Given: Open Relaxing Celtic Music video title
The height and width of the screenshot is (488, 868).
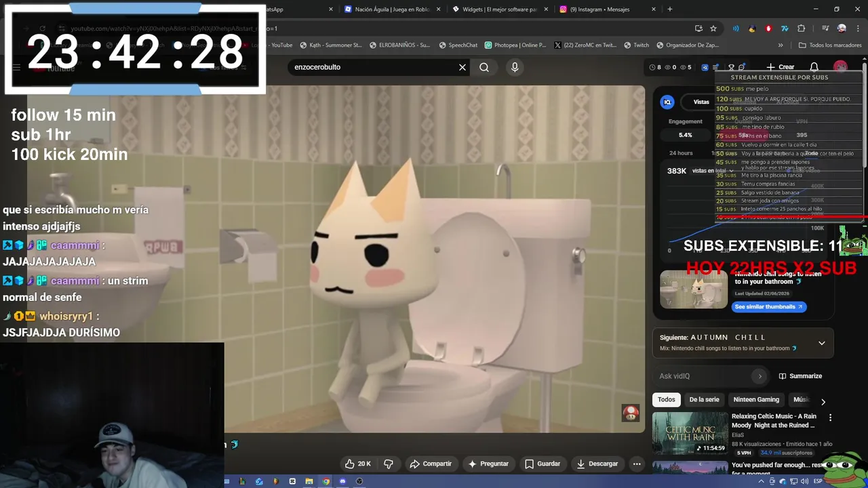Looking at the screenshot, I should (774, 421).
